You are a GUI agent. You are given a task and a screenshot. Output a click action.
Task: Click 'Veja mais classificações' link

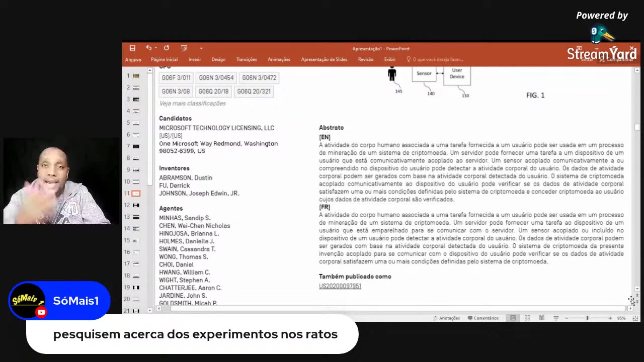point(192,104)
